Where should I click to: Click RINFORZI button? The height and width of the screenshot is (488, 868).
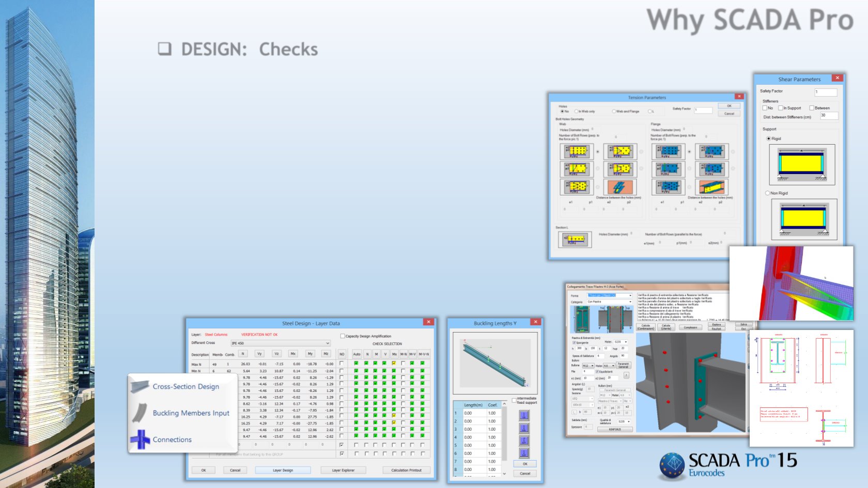(x=615, y=429)
